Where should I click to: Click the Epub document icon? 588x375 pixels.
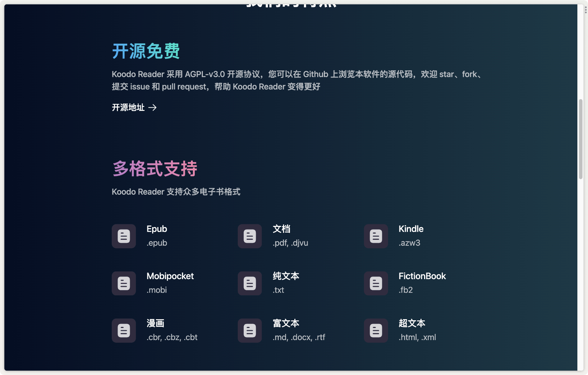tap(123, 236)
